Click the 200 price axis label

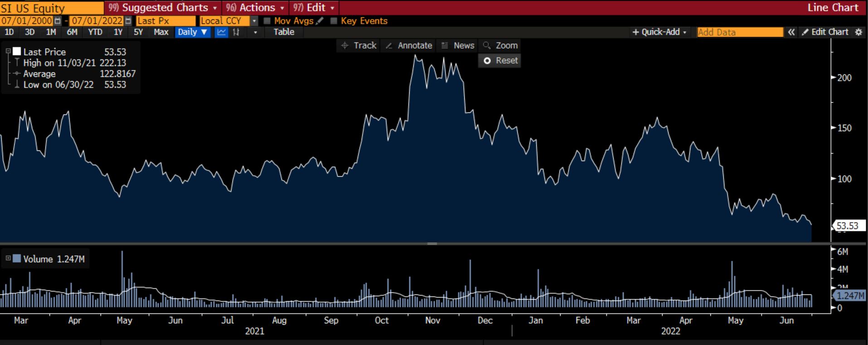click(844, 78)
